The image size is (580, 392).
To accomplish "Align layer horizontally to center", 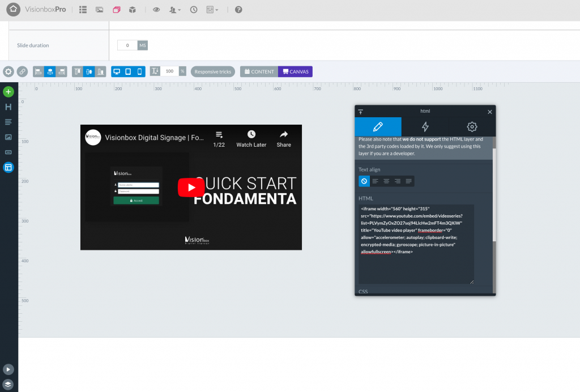I will coord(50,71).
